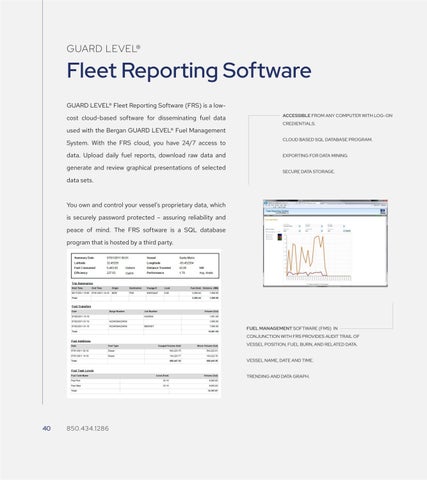Click the "GUARD LEVEL®" heading above the title

(x=103, y=49)
